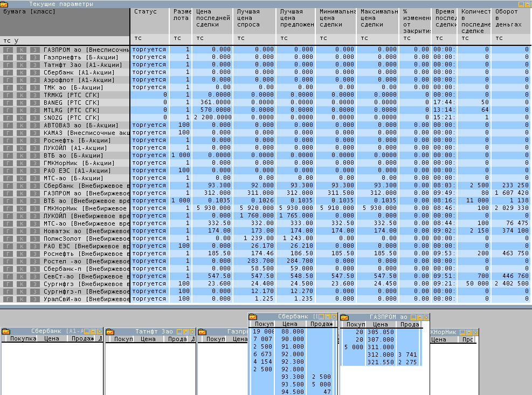Viewport: 532px width, 395px height.
Task: Click the 361.0000 last price for BANEG
Action: click(215, 102)
